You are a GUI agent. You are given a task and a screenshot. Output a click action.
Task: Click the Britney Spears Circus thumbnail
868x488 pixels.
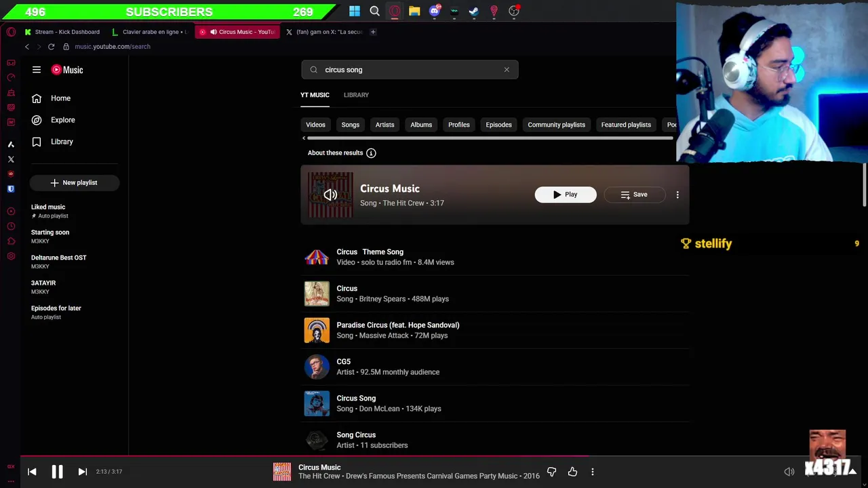[317, 293]
